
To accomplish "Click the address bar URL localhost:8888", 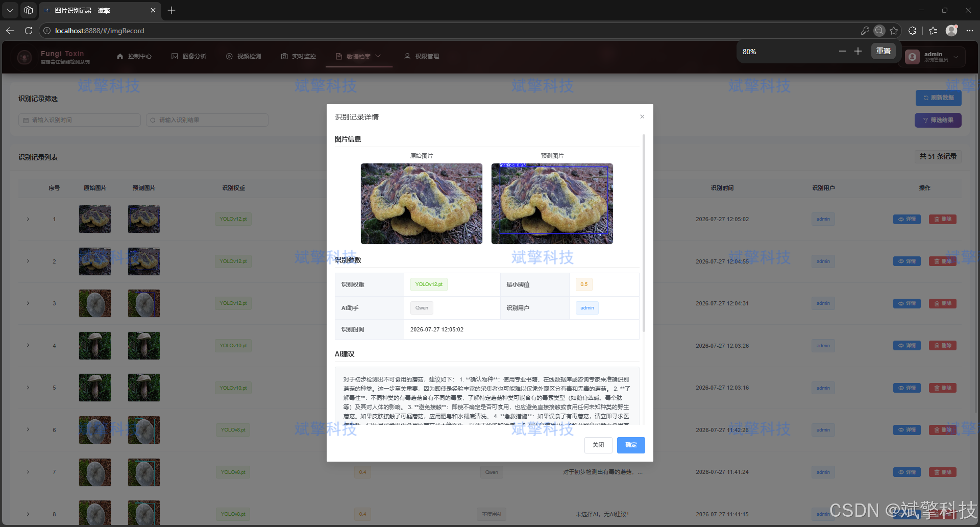I will click(100, 31).
